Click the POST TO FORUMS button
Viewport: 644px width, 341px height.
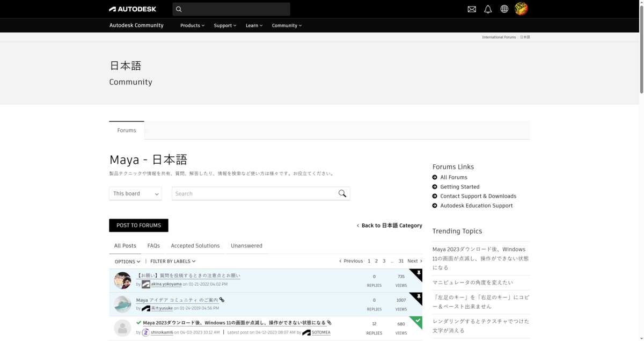tap(138, 226)
